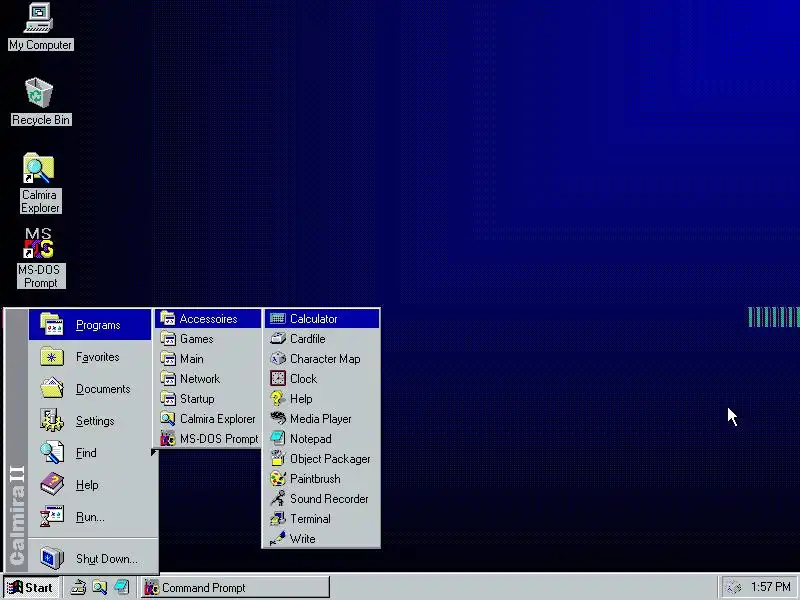The height and width of the screenshot is (600, 800).
Task: Launch Terminal from Accessories
Action: pos(321,519)
